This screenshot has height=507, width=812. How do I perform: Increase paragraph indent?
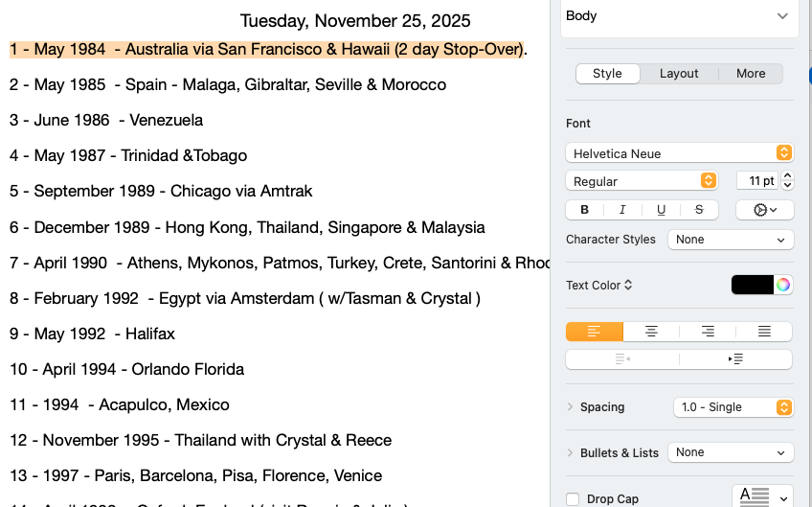(735, 358)
